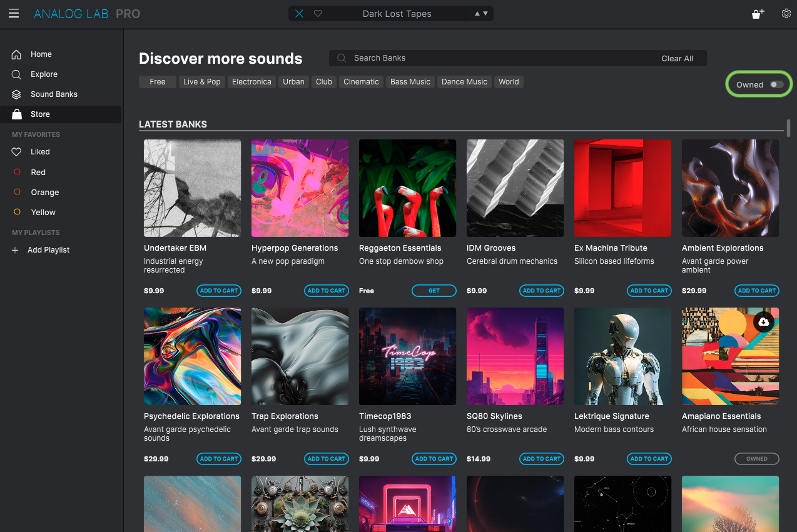Select the Red favorites circle
Screen dimensions: 797x532
click(18, 172)
